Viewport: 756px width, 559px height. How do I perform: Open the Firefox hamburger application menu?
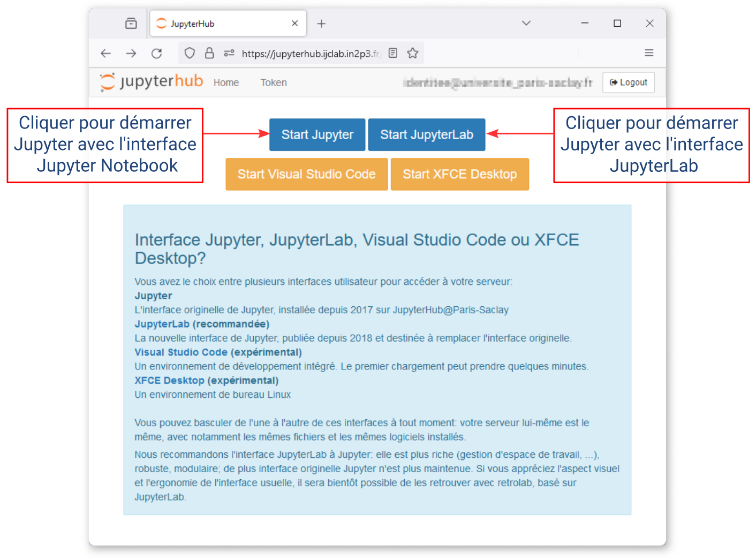point(649,53)
